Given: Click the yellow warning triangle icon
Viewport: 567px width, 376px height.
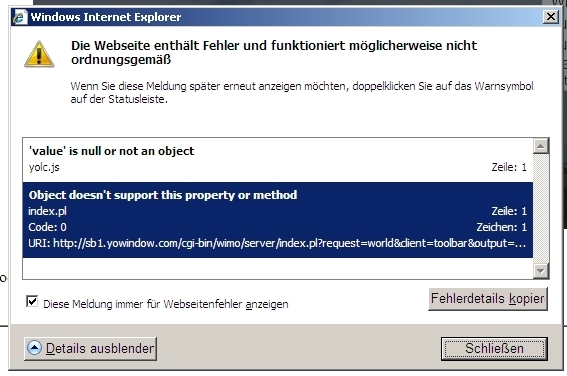Looking at the screenshot, I should pos(39,54).
